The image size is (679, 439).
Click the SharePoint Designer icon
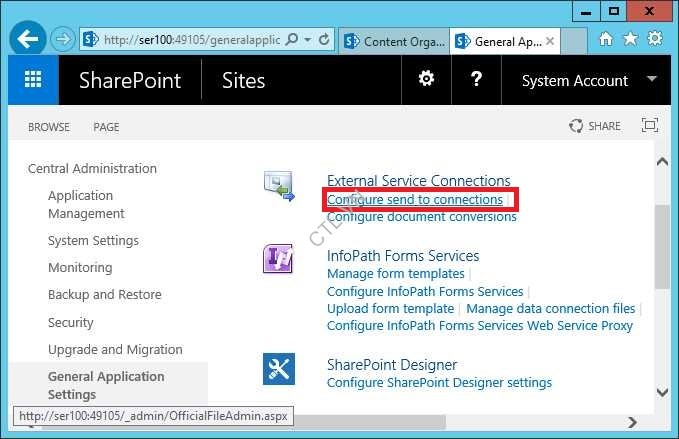point(278,369)
